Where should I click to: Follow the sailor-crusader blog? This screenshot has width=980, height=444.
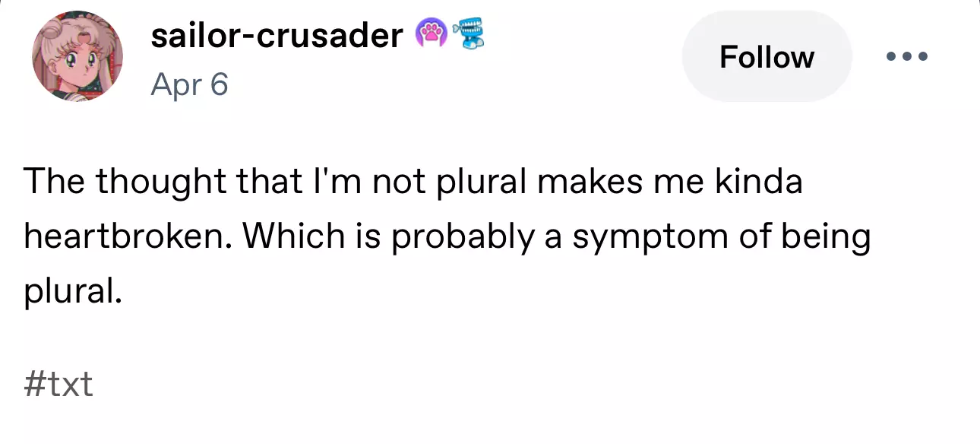pos(767,57)
